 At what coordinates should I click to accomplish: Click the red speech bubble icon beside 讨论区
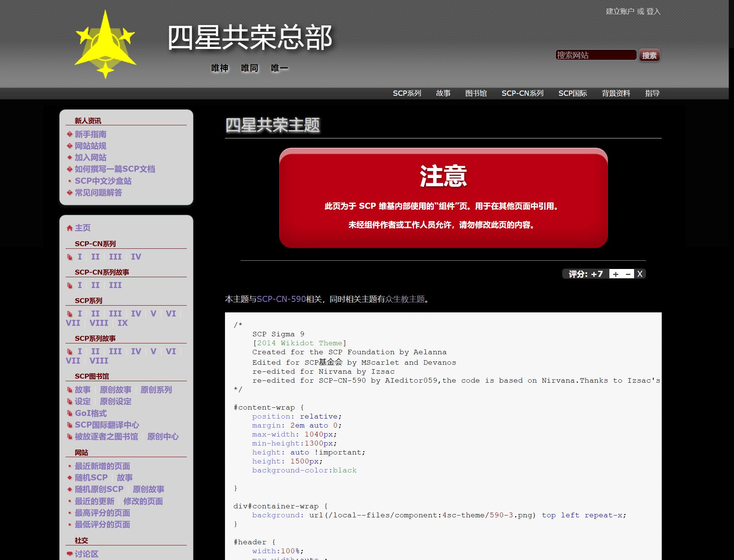tap(70, 554)
